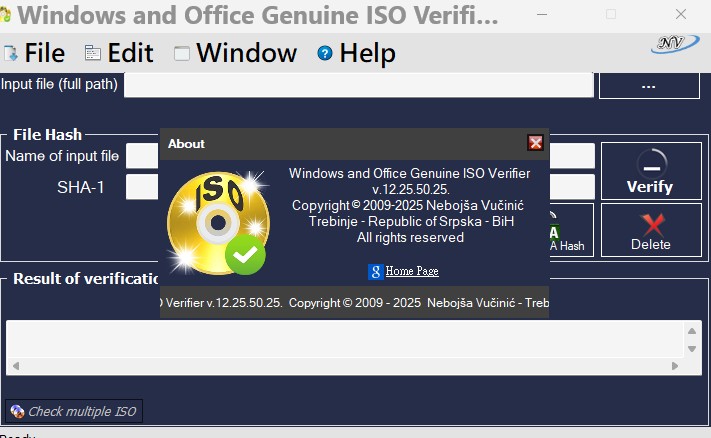Click 'Trebinje - Republic of Srpska - BiH' text
The image size is (711, 438).
[411, 222]
